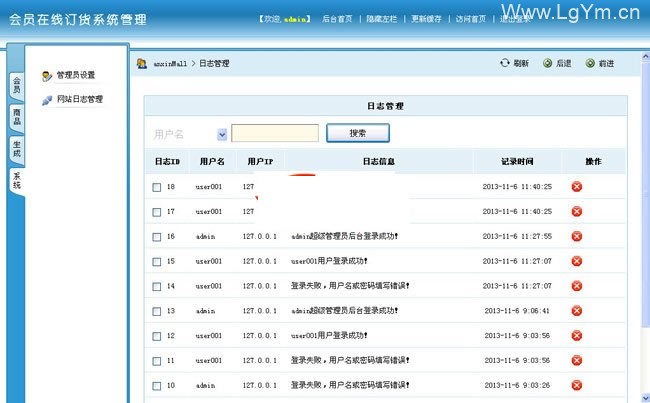Viewport: 650px width, 403px height.
Task: Click the vertical scrollbar down arrow
Action: [x=645, y=397]
